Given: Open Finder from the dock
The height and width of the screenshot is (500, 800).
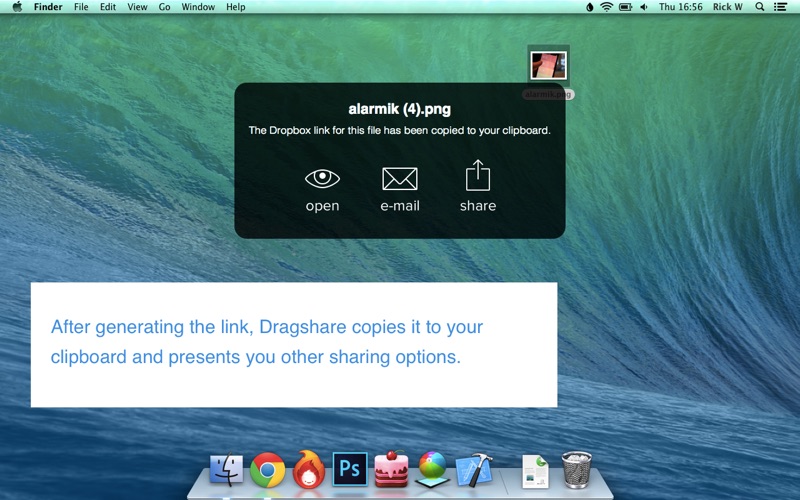Looking at the screenshot, I should pyautogui.click(x=227, y=469).
